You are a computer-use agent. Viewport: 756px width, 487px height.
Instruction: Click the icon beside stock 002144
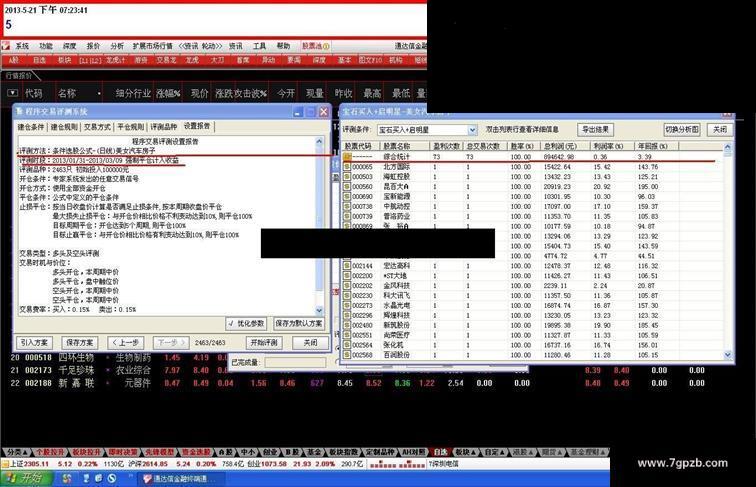coord(347,265)
